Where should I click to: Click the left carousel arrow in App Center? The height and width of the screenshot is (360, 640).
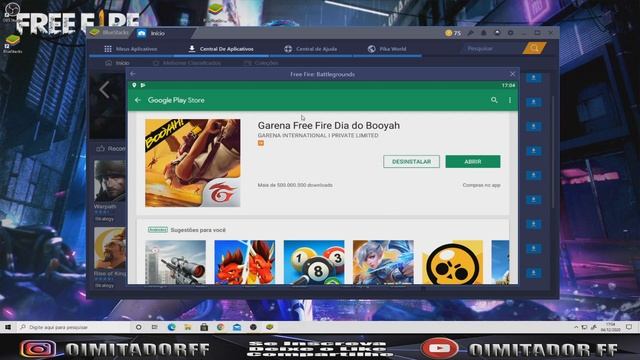104,90
